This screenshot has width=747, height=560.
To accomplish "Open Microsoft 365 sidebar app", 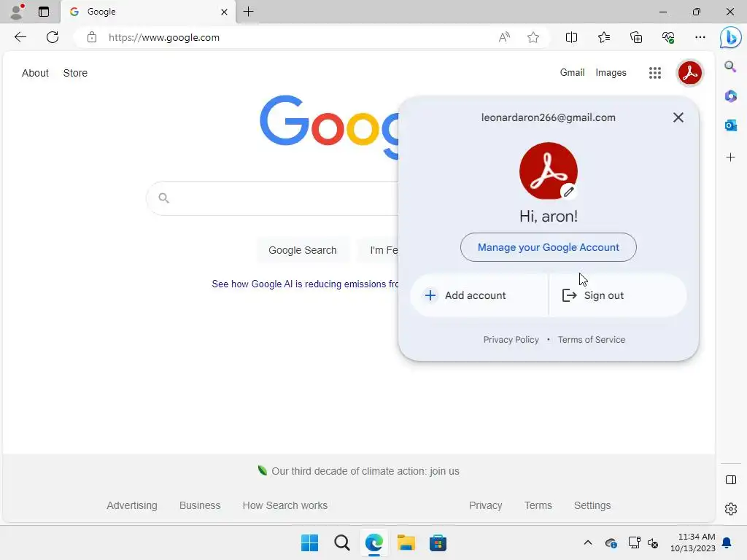I will point(730,96).
